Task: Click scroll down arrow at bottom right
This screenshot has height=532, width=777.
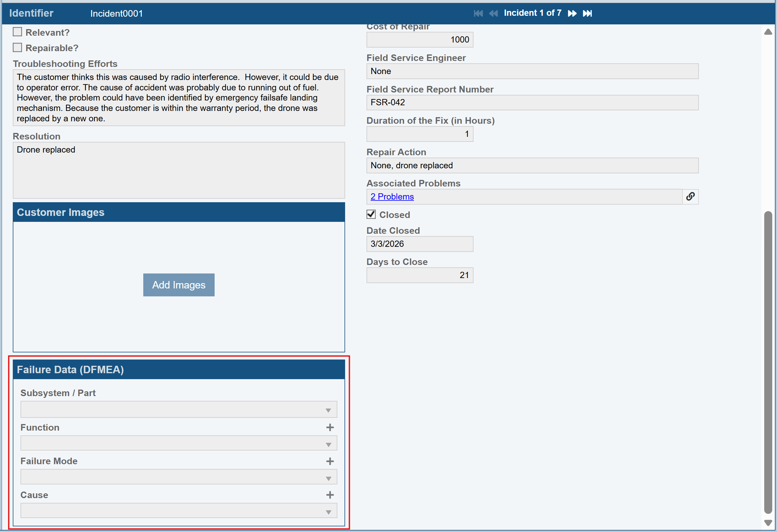Action: pyautogui.click(x=768, y=523)
